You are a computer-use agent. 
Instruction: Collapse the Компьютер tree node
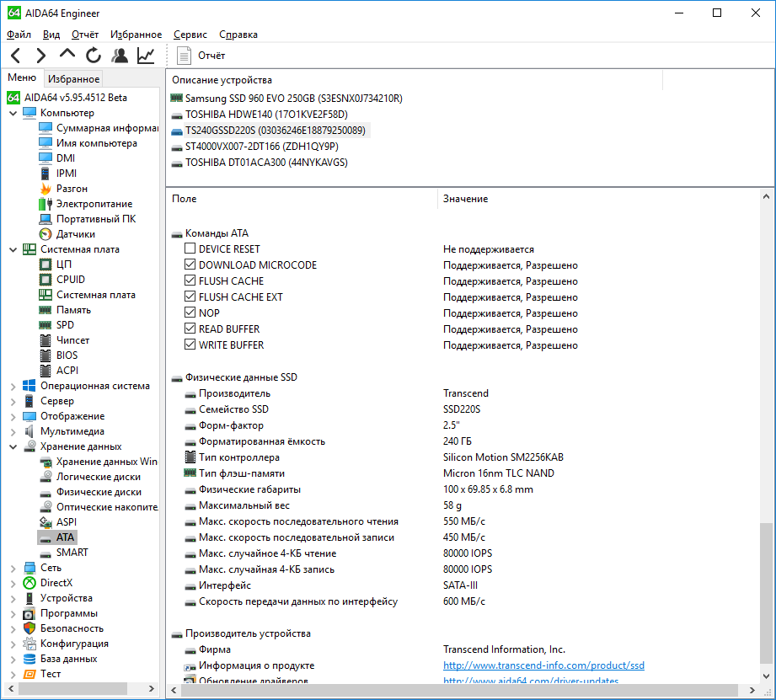point(13,113)
